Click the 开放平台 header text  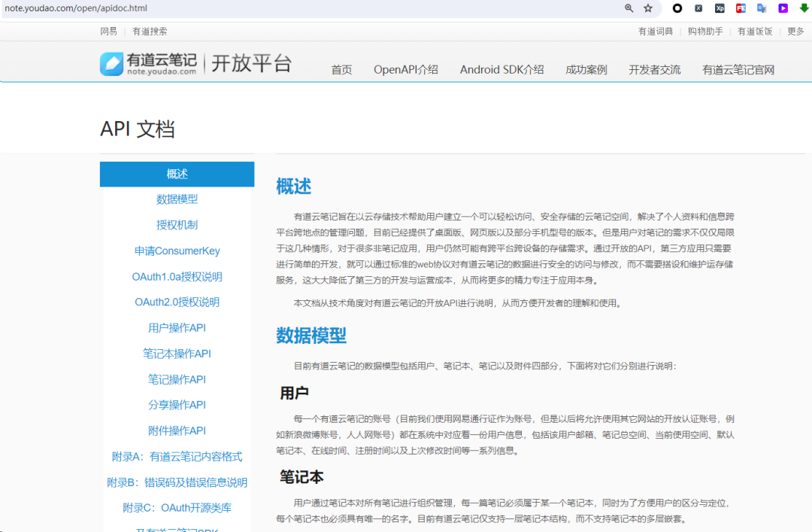coord(252,64)
